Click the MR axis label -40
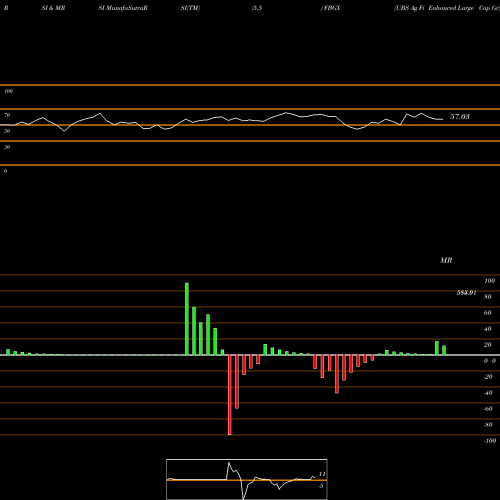This screenshot has height=500, width=500. coord(488,393)
